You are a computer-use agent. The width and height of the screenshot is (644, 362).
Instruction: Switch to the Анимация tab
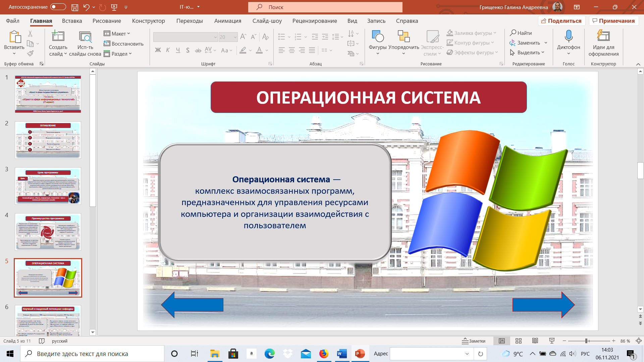[228, 21]
